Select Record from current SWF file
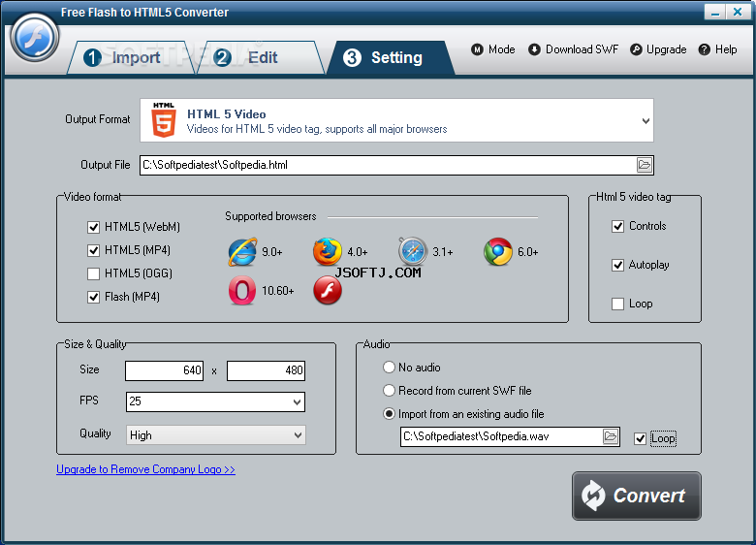 coord(389,391)
